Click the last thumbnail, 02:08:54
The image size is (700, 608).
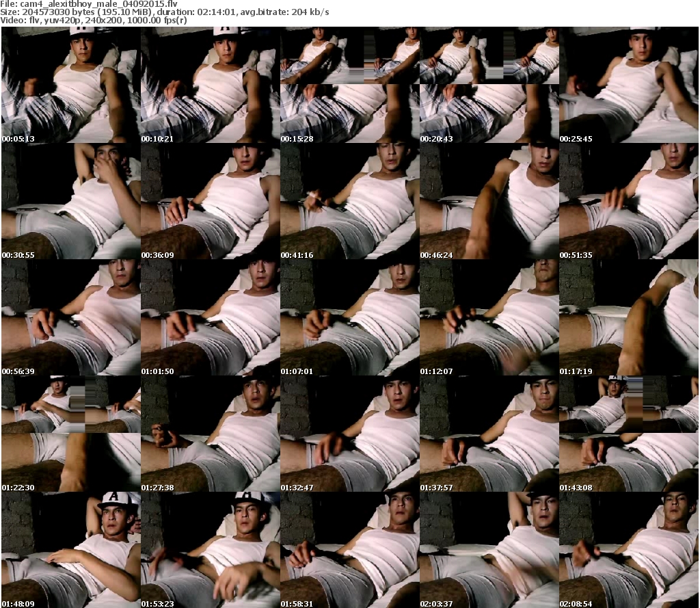click(x=629, y=550)
